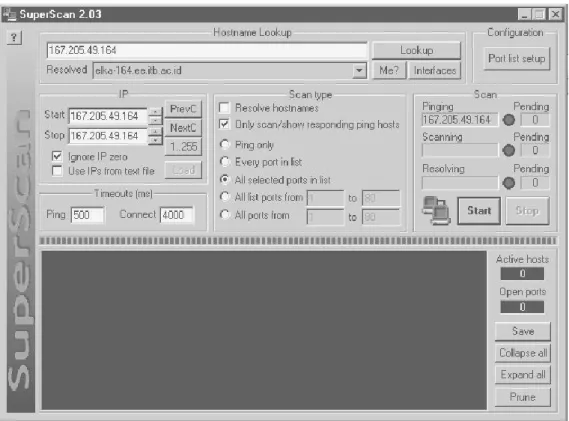Decrement the Stop IP spinner down arrow
The image size is (569, 421).
click(x=155, y=140)
